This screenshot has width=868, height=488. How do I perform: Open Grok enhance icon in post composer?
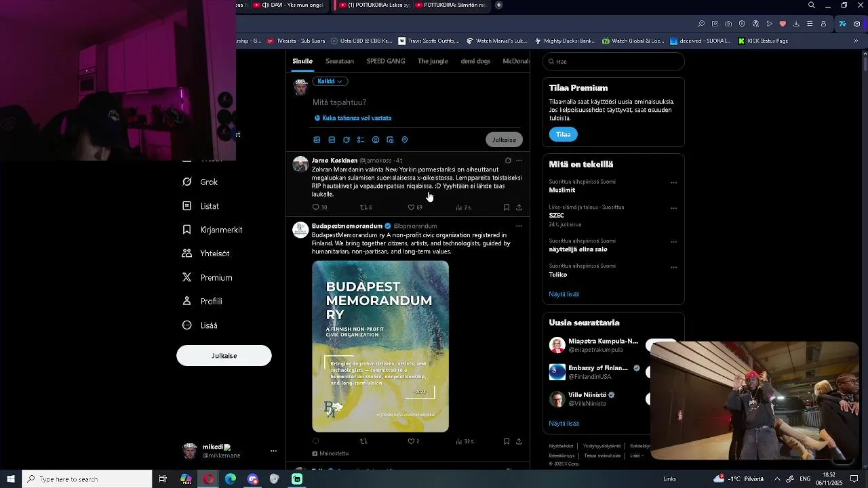pyautogui.click(x=347, y=140)
